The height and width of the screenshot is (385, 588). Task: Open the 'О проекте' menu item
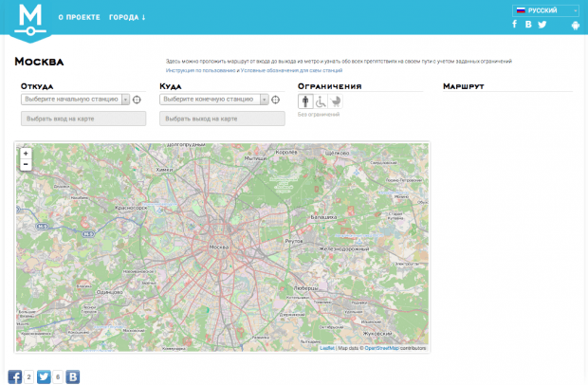point(80,18)
